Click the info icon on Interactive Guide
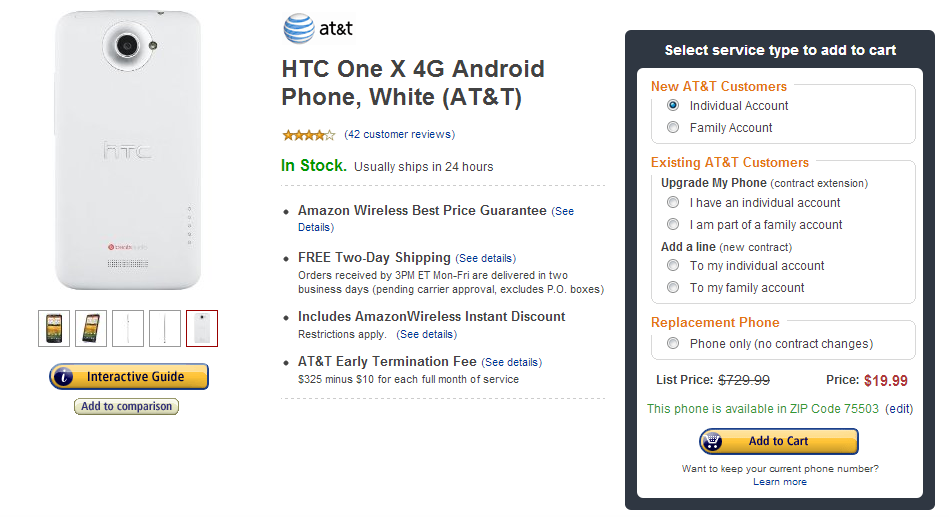The image size is (949, 517). (63, 377)
